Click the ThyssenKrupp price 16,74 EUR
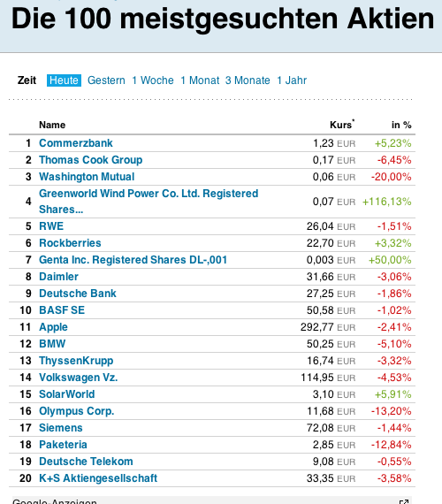Screen dimensions: 442x504 pos(331,361)
